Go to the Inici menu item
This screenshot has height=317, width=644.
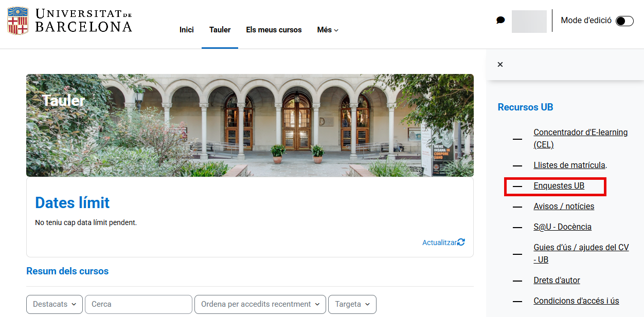186,30
